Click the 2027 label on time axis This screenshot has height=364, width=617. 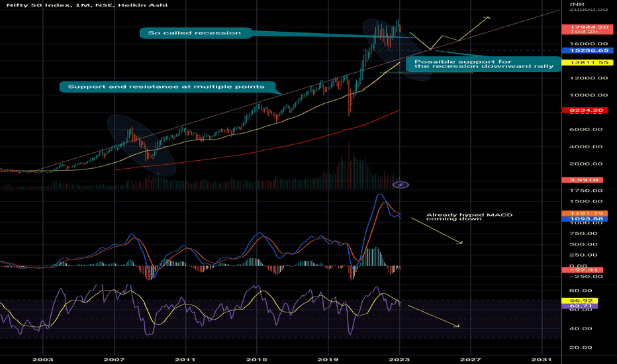(x=471, y=359)
